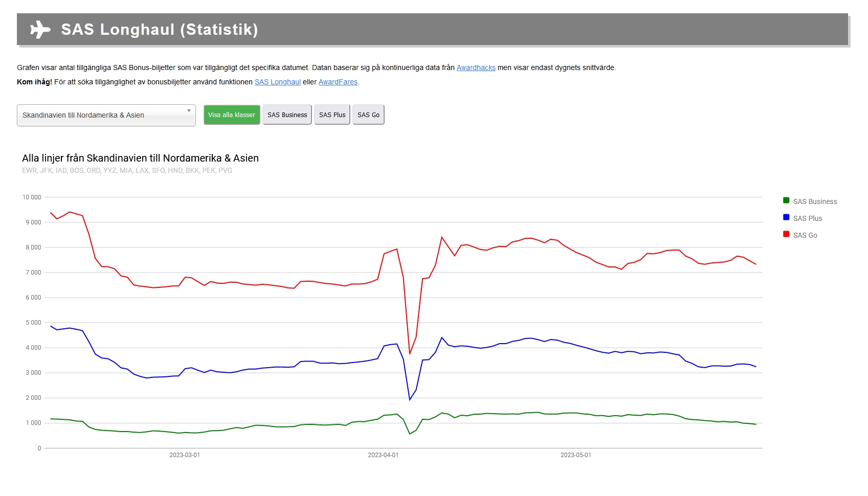The image size is (868, 496).
Task: Click the 2023-04-01 date axis label
Action: 383,455
